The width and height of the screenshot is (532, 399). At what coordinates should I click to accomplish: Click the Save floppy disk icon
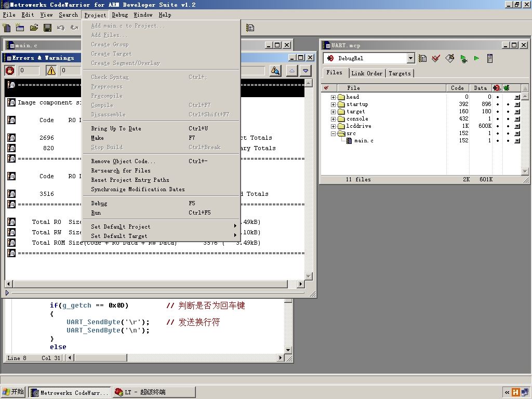point(47,28)
